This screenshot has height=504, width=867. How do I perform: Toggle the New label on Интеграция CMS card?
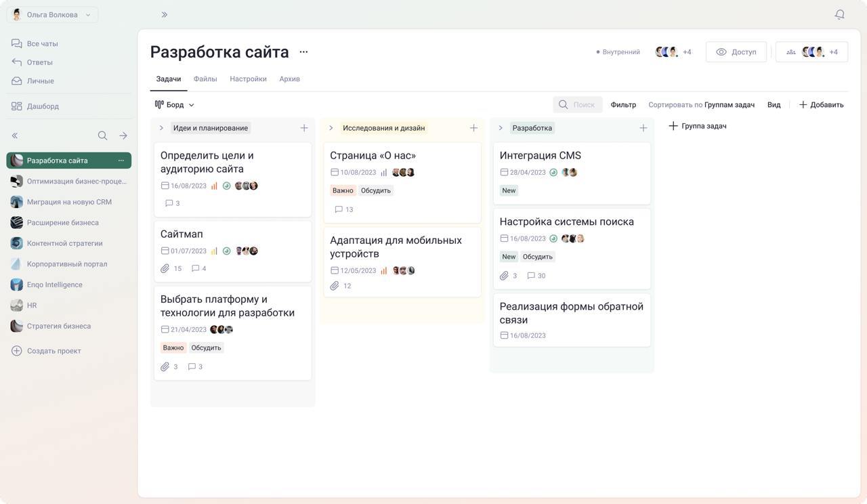(508, 190)
